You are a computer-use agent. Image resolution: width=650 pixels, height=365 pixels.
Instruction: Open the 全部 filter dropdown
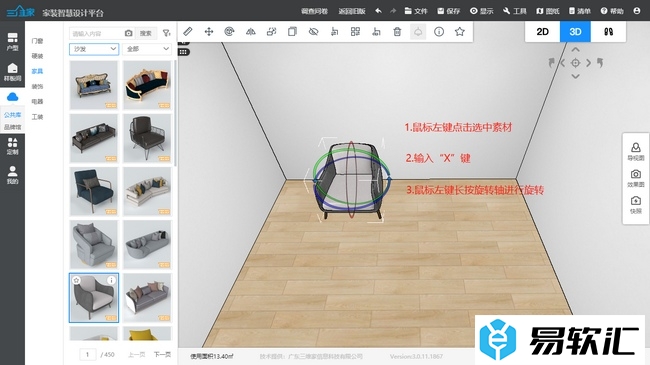(147, 49)
